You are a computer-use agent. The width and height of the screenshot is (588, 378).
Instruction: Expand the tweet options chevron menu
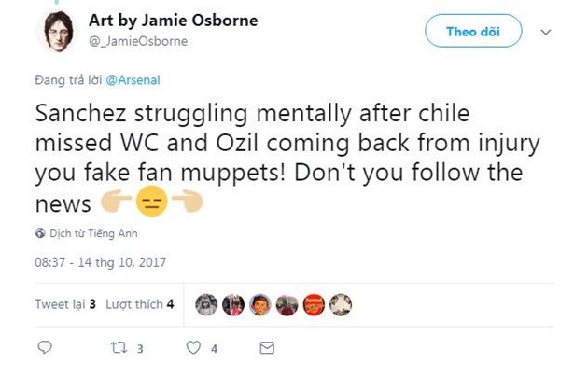(546, 32)
